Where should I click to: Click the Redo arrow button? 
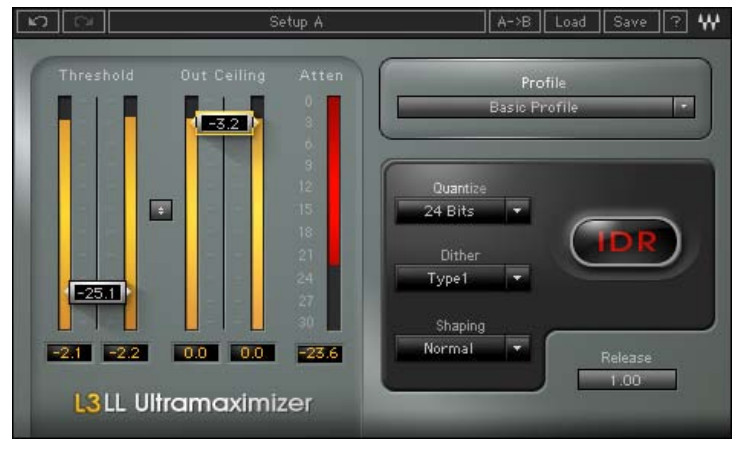tap(83, 22)
